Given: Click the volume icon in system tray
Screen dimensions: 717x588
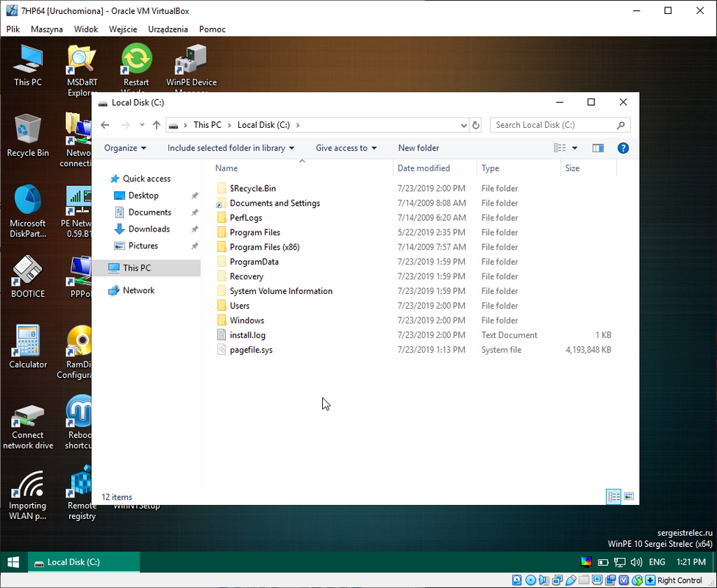Looking at the screenshot, I should click(636, 562).
